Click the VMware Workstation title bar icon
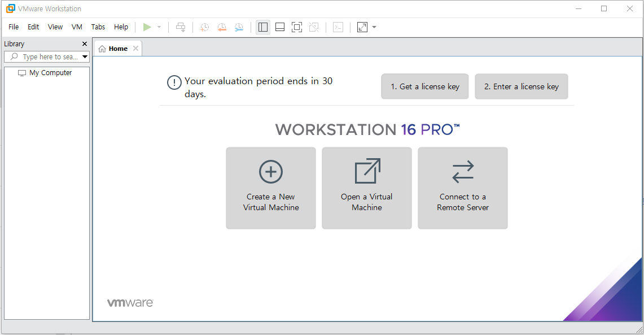 (x=11, y=8)
